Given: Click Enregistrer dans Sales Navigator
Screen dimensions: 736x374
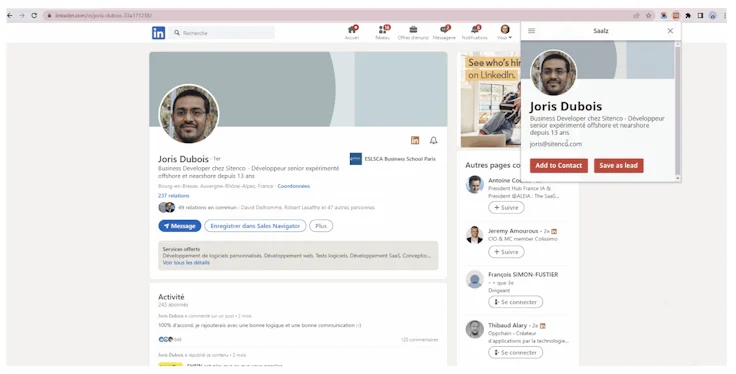Looking at the screenshot, I should coord(255,226).
